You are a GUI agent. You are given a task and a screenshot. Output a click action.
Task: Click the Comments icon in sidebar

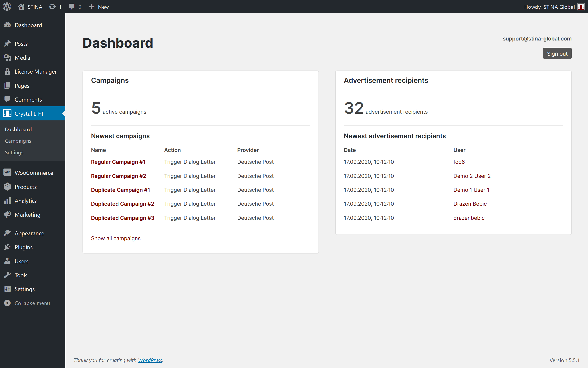pos(7,99)
